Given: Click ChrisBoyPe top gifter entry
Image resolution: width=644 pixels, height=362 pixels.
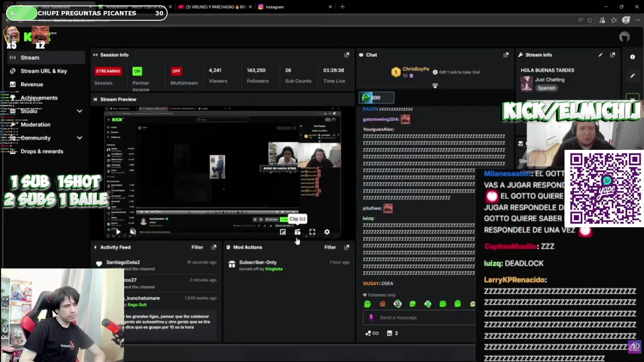Looking at the screenshot, I should pos(411,72).
